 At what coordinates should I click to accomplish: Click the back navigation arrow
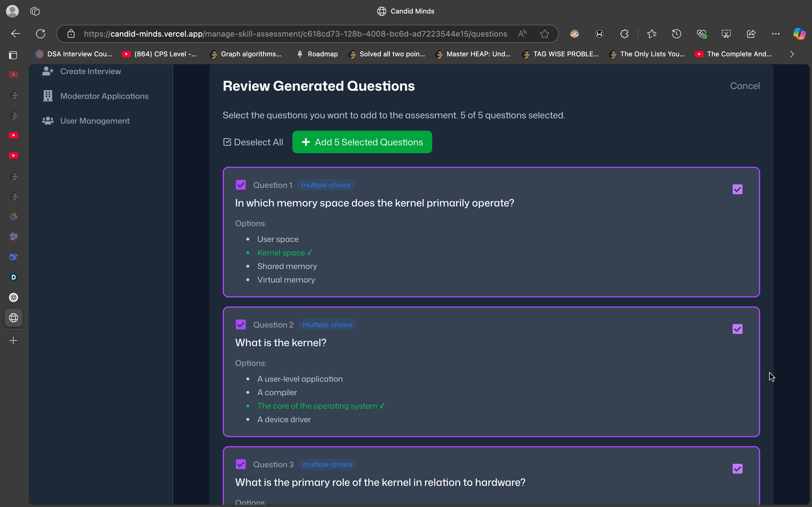coord(16,34)
